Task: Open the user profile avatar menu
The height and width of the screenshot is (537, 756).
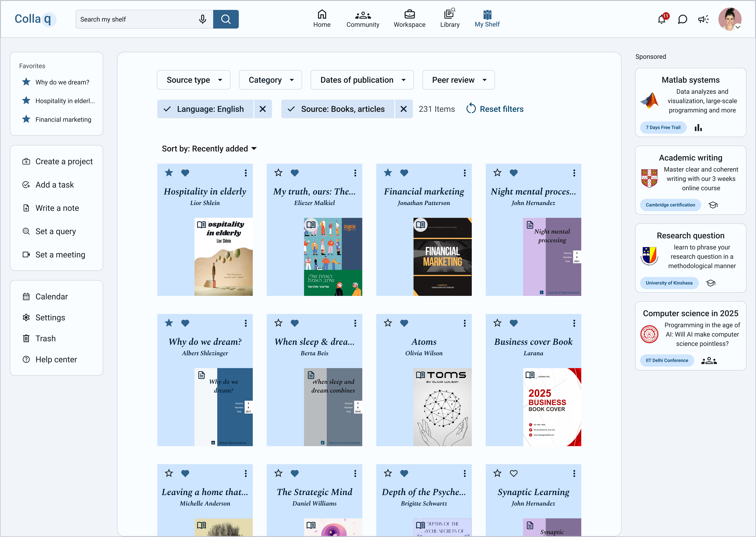Action: [x=730, y=19]
